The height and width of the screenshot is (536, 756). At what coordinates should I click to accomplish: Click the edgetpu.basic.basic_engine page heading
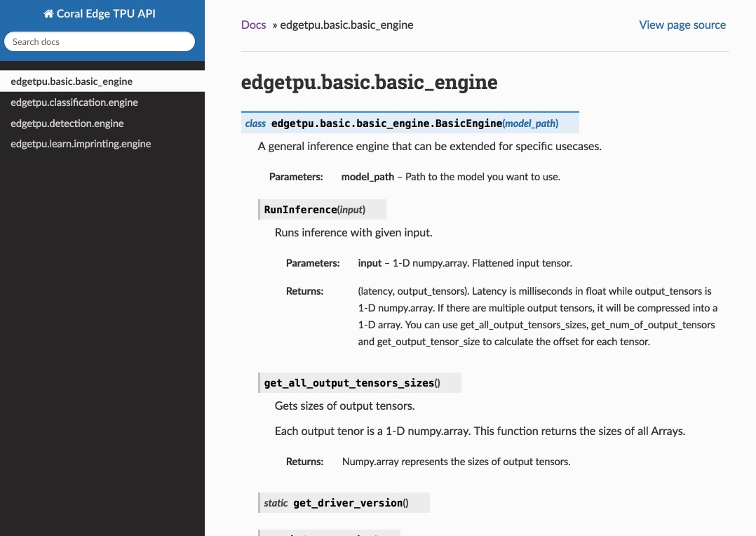(x=369, y=82)
